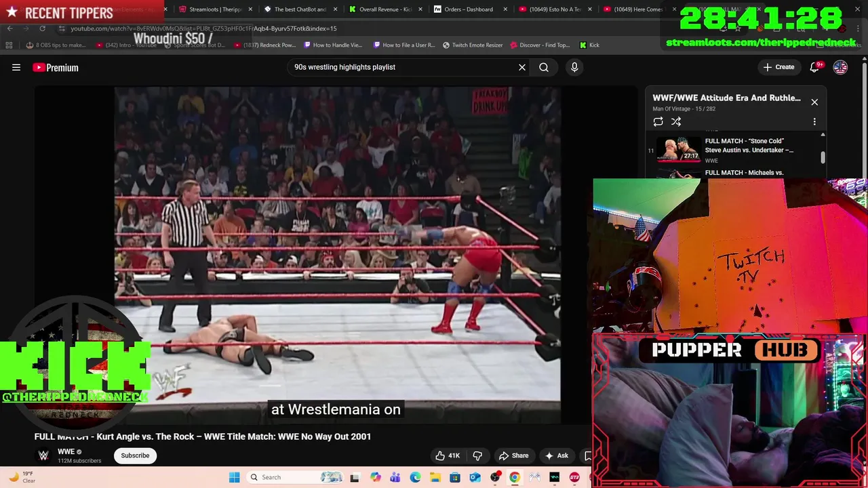This screenshot has height=488, width=868.
Task: Switch to Orders – Dashboard tab
Action: 469,9
